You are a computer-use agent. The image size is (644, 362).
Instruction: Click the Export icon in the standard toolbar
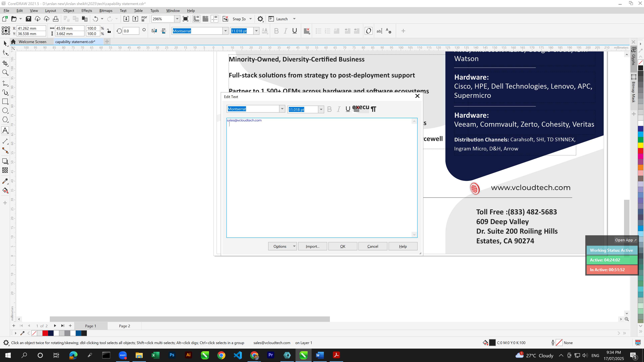click(135, 19)
